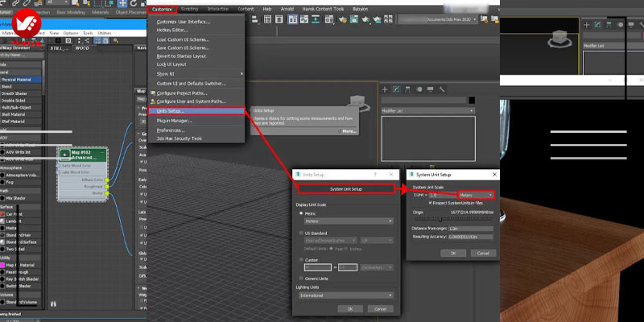This screenshot has width=644, height=322.
Task: Open the Utilities wrench icon in main window
Action: (x=442, y=89)
